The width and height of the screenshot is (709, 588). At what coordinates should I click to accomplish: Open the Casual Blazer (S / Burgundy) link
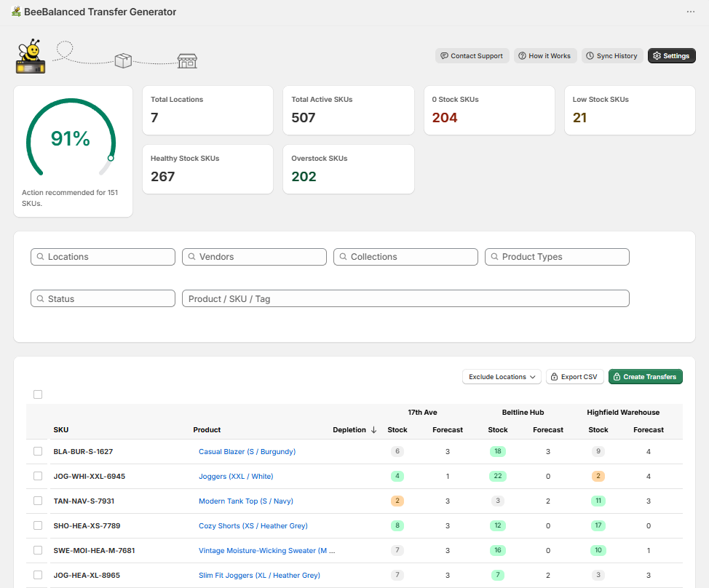pos(247,451)
